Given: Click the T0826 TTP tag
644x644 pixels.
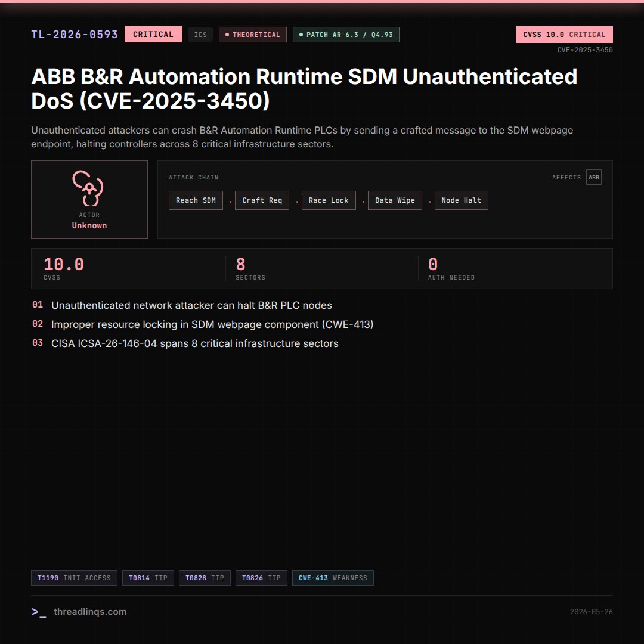Looking at the screenshot, I should coord(261,578).
